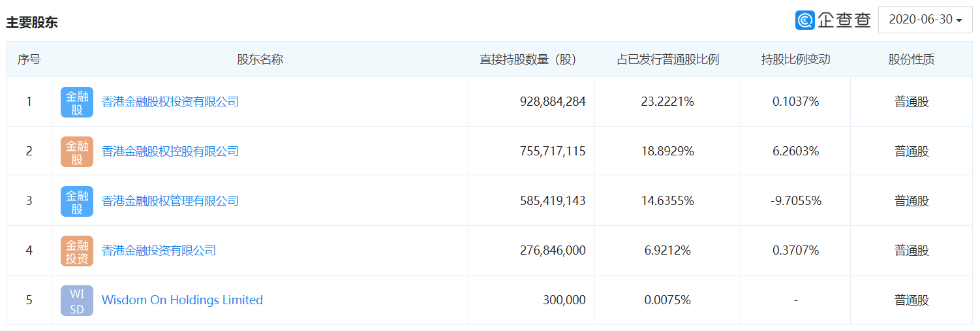Screen dimensions: 980x331
Task: Click the 占已发行普通股比例 column header
Action: (667, 59)
